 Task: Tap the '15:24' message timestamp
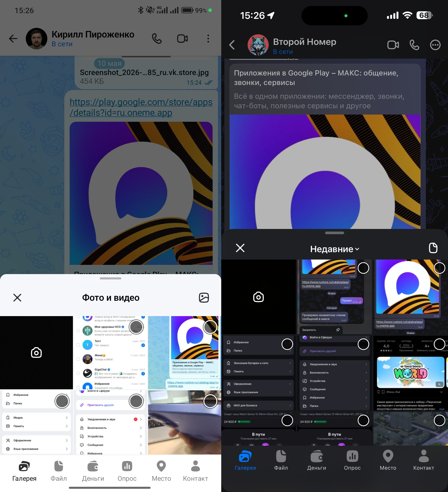pyautogui.click(x=194, y=83)
